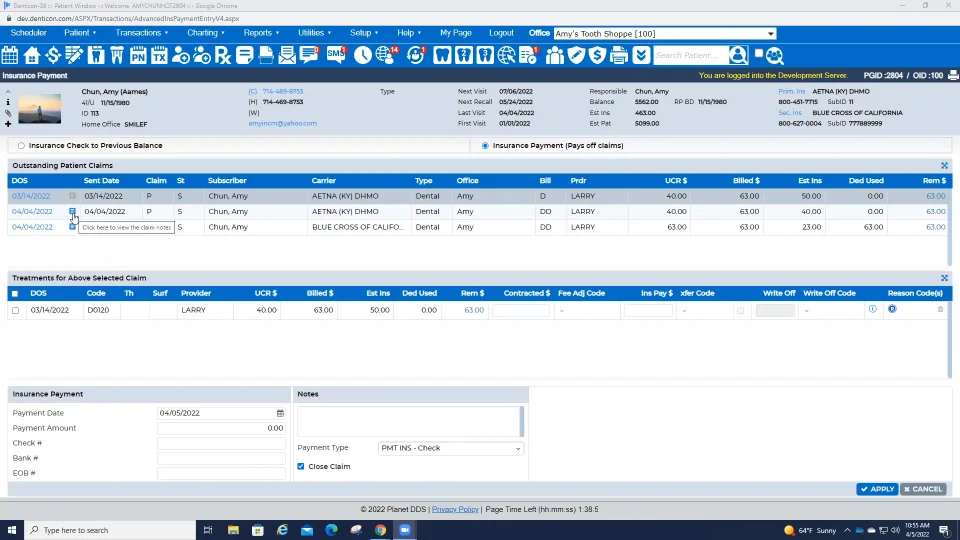Screen dimensions: 960x540
Task: Click the group search icon at toolbar end
Action: coord(774,56)
